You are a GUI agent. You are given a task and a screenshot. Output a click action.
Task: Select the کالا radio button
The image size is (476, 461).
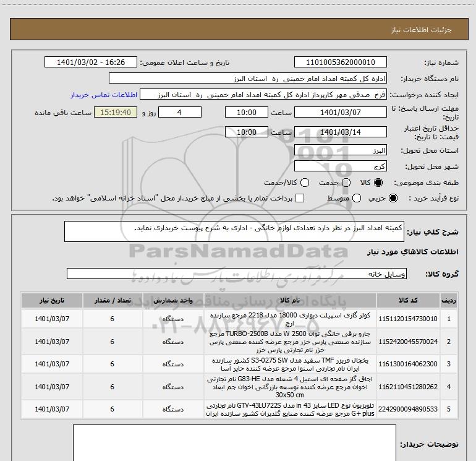pyautogui.click(x=378, y=183)
